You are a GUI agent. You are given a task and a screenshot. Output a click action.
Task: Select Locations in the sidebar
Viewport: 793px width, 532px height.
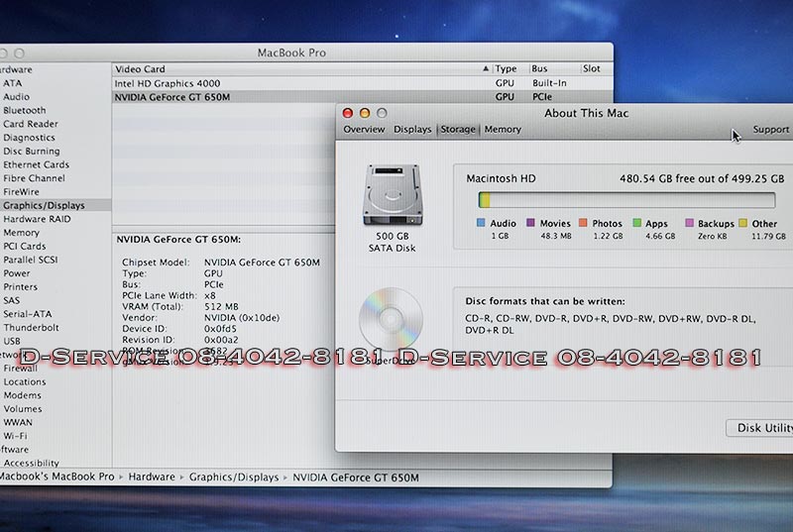pyautogui.click(x=24, y=382)
